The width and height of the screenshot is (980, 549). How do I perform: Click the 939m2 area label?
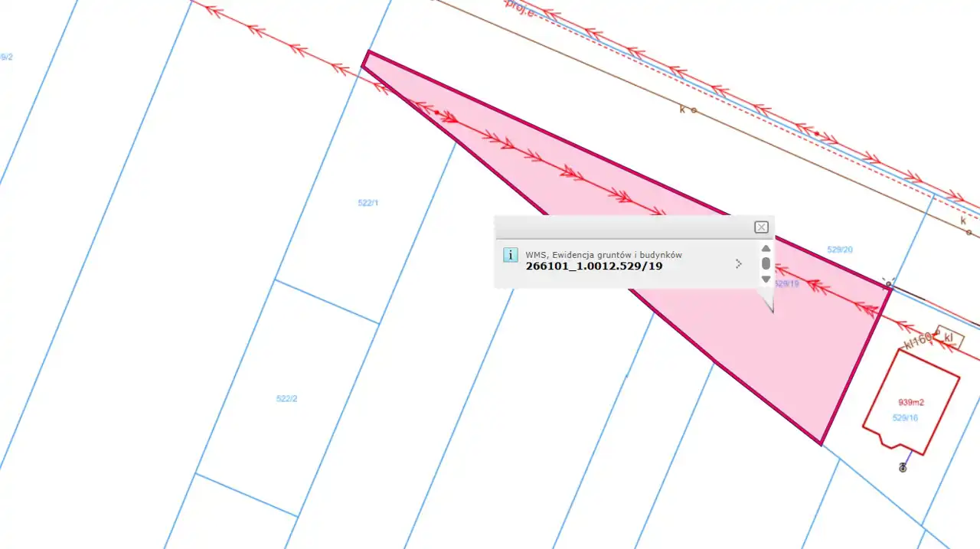[x=910, y=402]
